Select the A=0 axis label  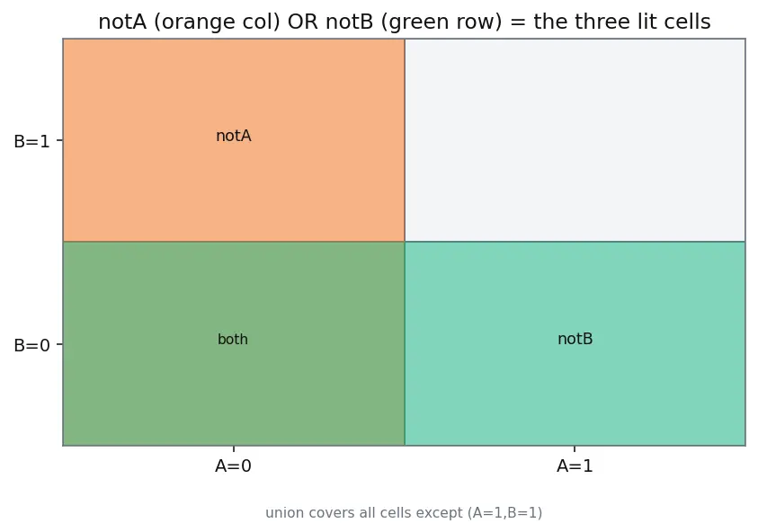[233, 465]
